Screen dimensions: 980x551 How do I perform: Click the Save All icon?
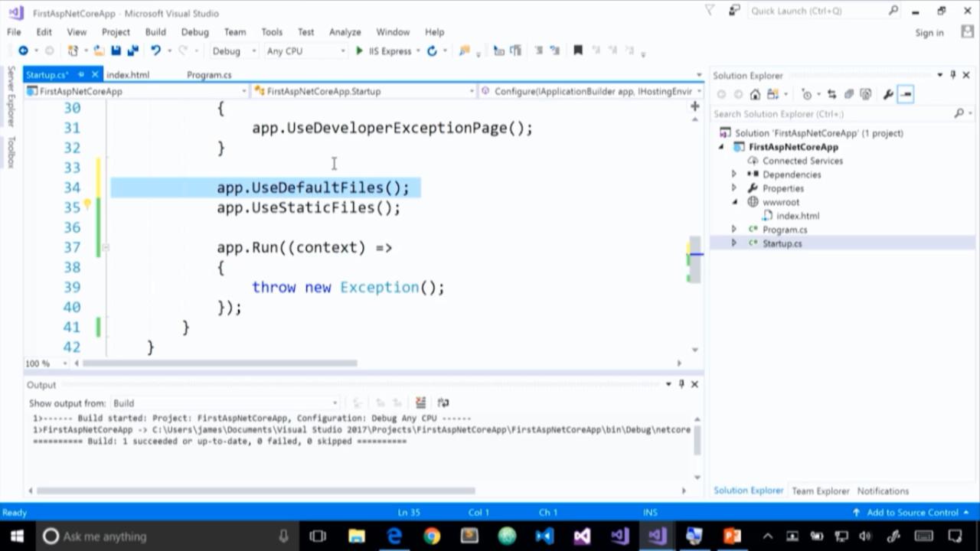[132, 51]
